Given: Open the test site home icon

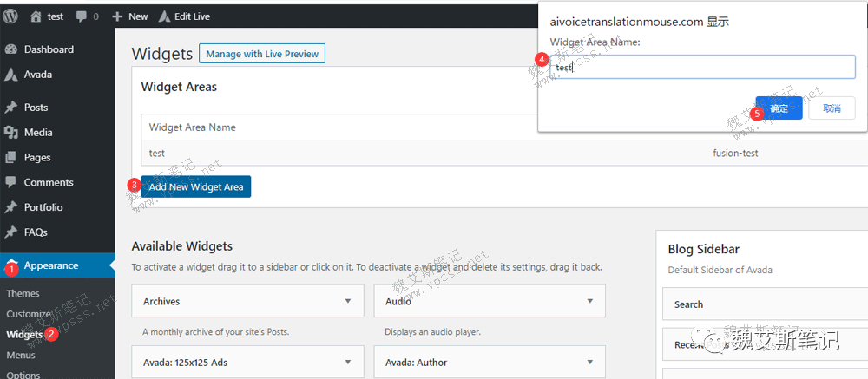Looking at the screenshot, I should 36,16.
